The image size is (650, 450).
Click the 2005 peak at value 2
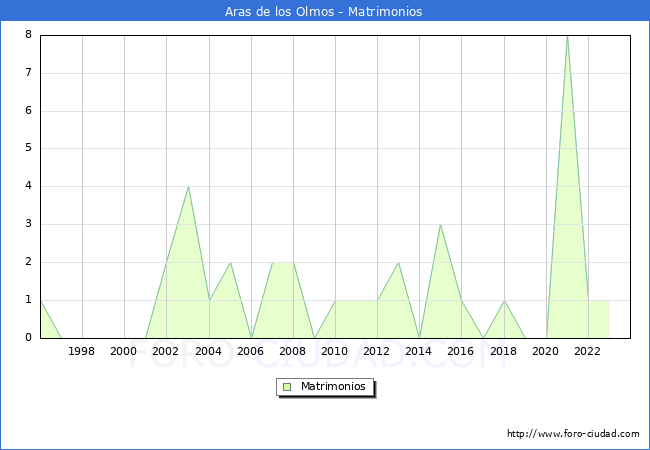(230, 263)
